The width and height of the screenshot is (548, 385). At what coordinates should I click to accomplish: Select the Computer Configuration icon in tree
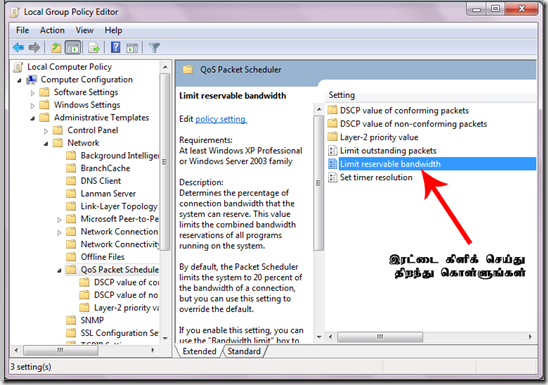(x=32, y=80)
